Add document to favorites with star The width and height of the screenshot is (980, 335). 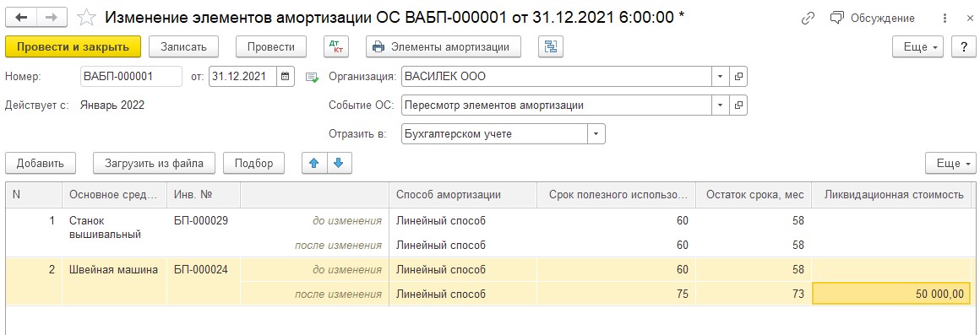coord(86,18)
